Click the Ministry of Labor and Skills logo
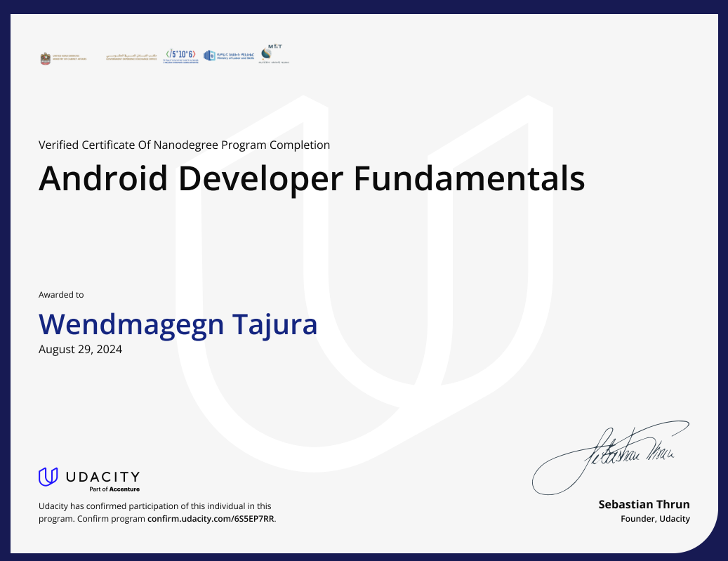The width and height of the screenshot is (728, 561). click(x=229, y=55)
